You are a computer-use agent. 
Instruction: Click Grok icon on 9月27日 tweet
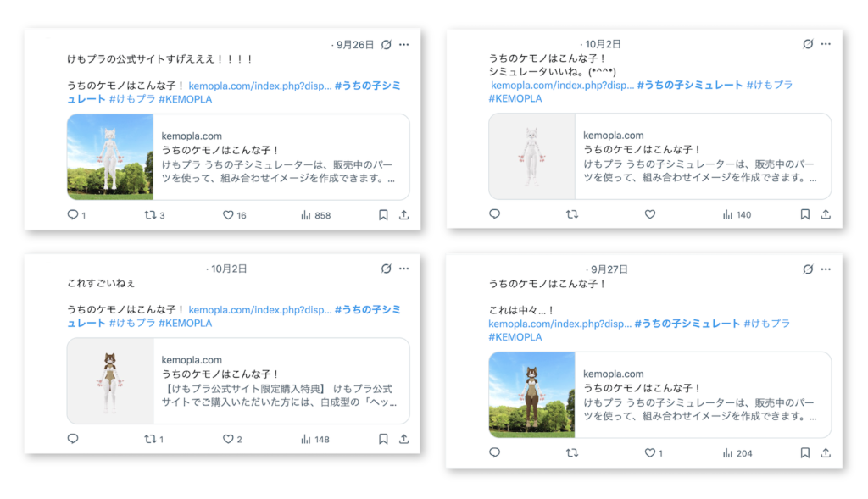[x=807, y=269]
